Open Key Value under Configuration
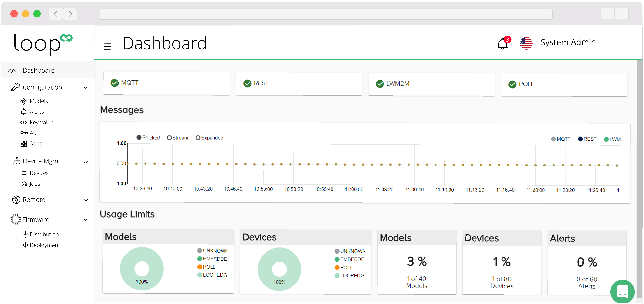This screenshot has height=304, width=644. click(42, 123)
